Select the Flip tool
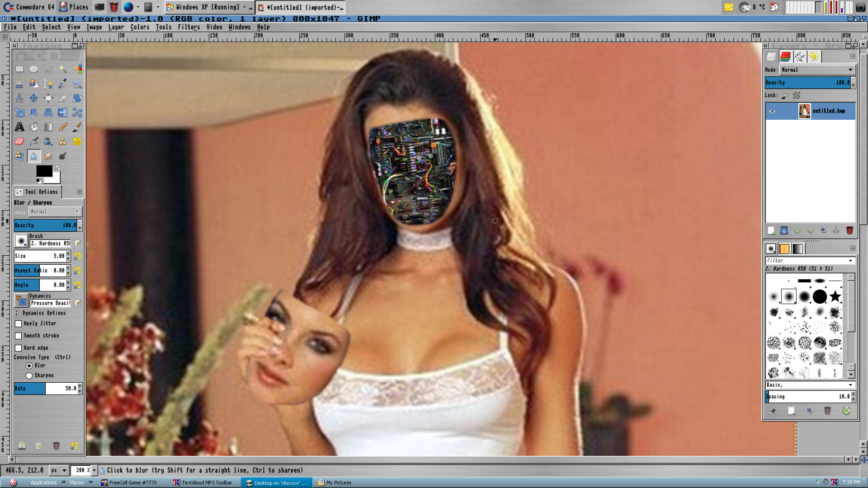Screen dimensions: 868x488 (x=63, y=113)
